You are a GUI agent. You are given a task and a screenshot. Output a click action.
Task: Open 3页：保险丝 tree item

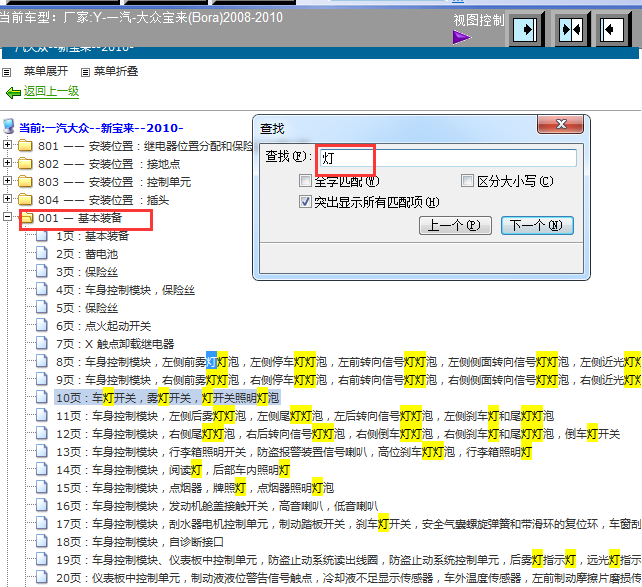tap(87, 272)
